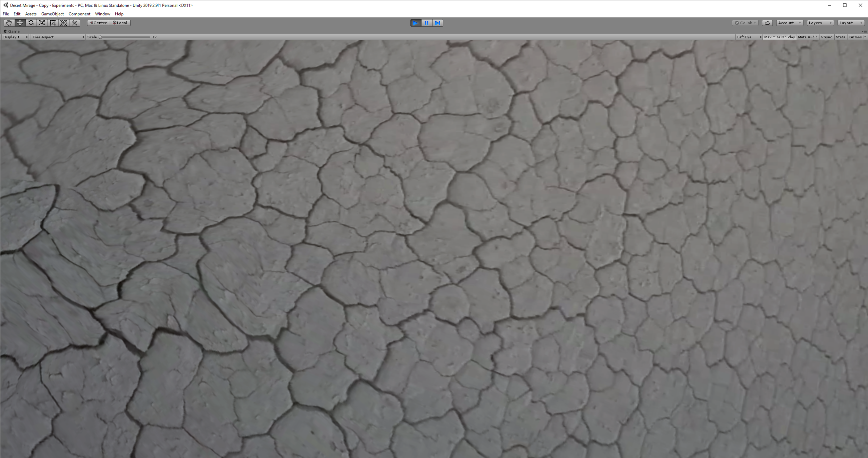868x458 pixels.
Task: Open the File menu
Action: [x=6, y=14]
